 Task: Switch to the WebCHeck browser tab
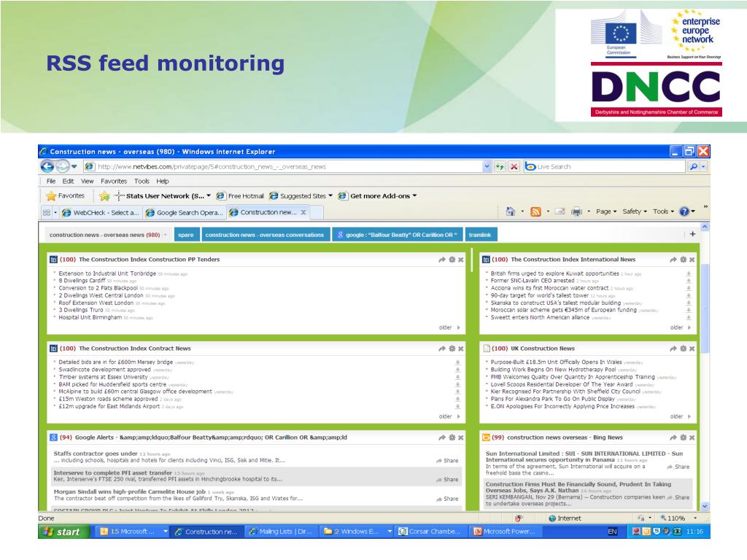(x=101, y=212)
